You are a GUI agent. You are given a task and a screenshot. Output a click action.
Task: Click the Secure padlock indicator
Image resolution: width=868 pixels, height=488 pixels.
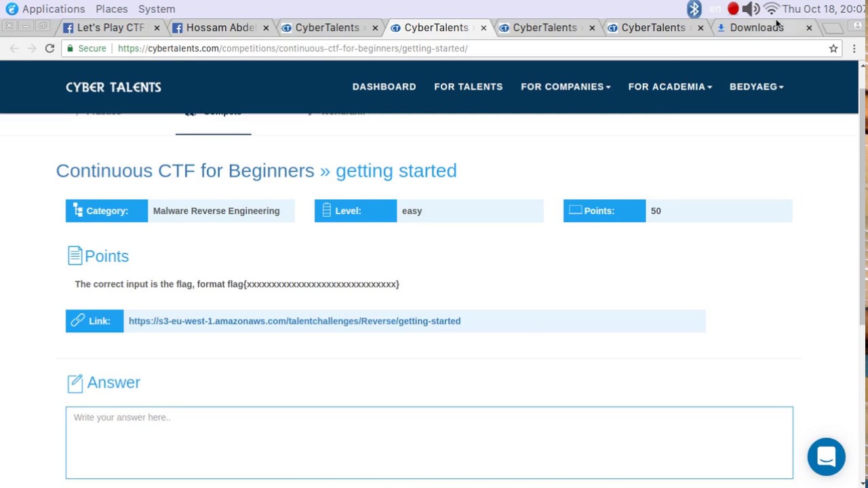tap(86, 48)
